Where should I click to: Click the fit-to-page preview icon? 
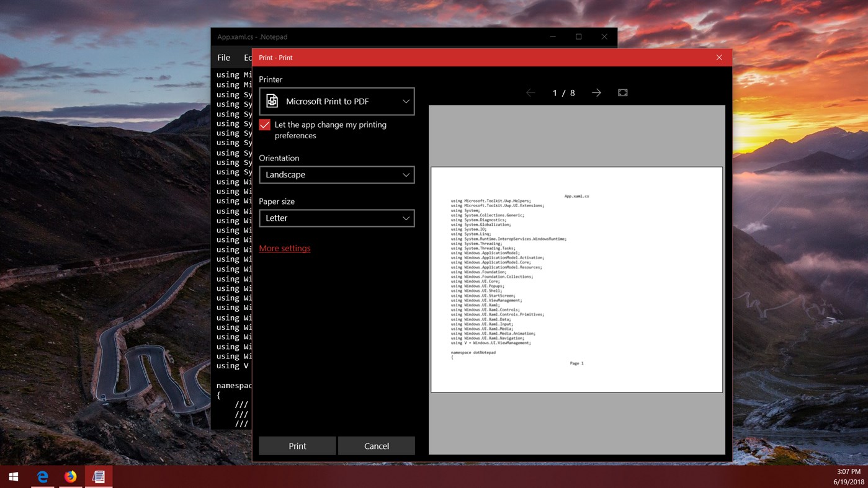(x=622, y=92)
